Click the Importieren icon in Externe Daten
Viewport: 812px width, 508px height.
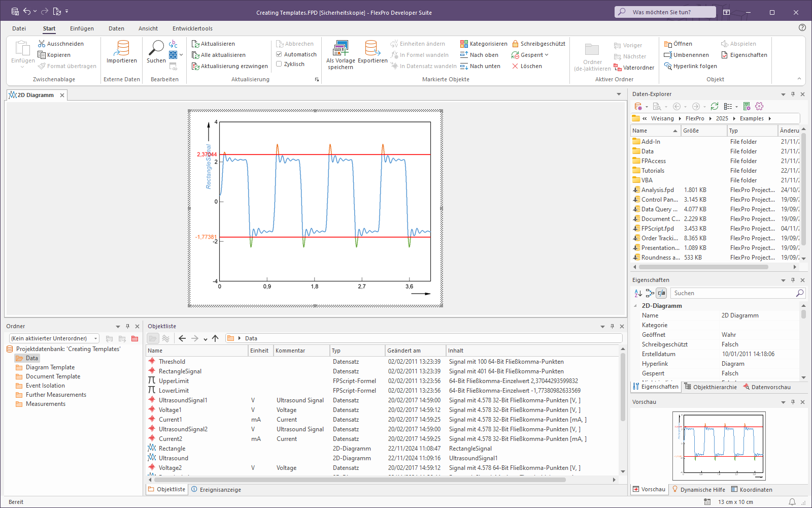(x=122, y=48)
